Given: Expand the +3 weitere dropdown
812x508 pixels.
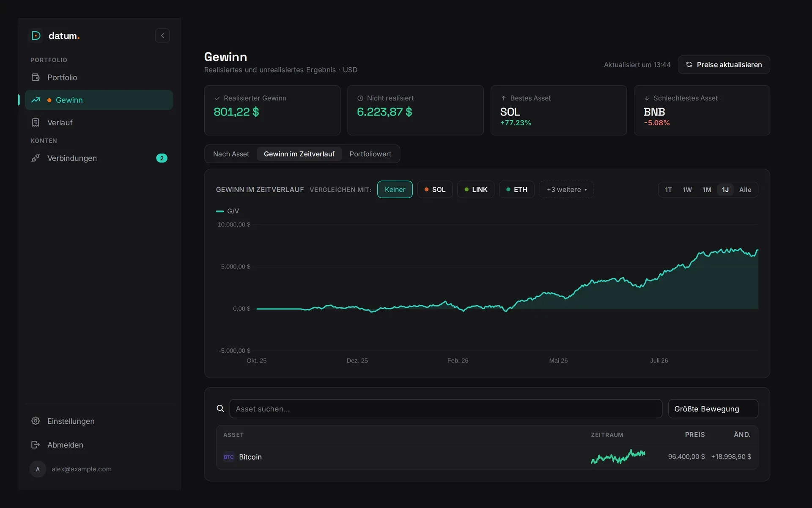Looking at the screenshot, I should click(x=566, y=190).
